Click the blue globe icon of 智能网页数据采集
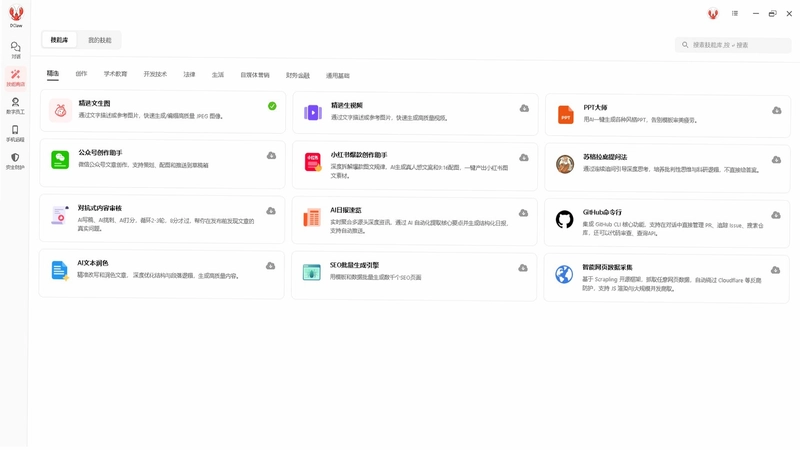Viewport: 800px width, 450px height. [564, 274]
